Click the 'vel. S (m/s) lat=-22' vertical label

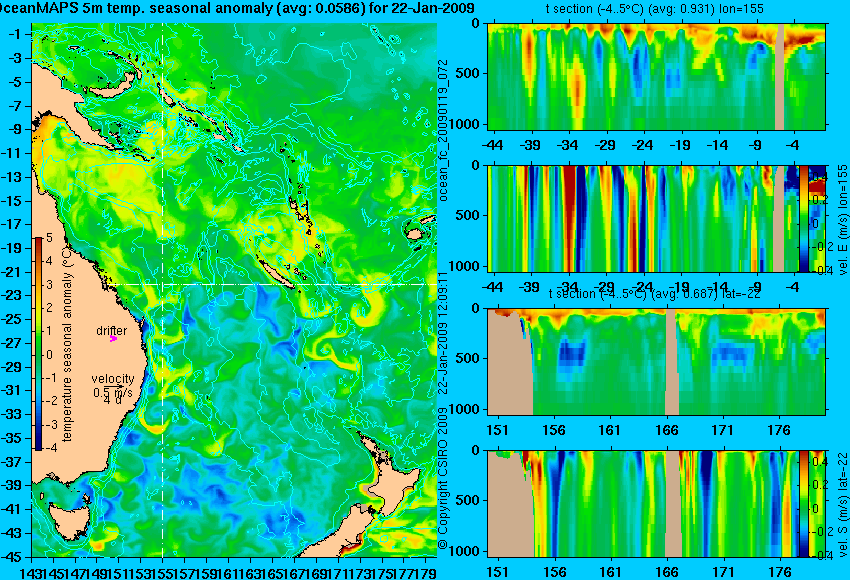pyautogui.click(x=842, y=504)
